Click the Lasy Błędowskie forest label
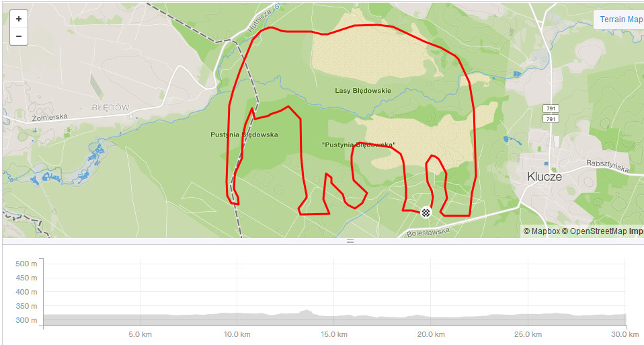 pos(363,91)
